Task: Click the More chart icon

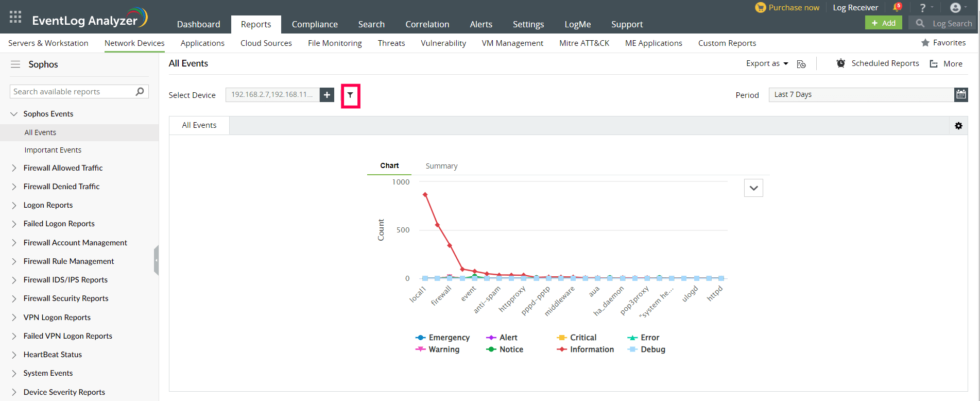Action: [x=934, y=64]
